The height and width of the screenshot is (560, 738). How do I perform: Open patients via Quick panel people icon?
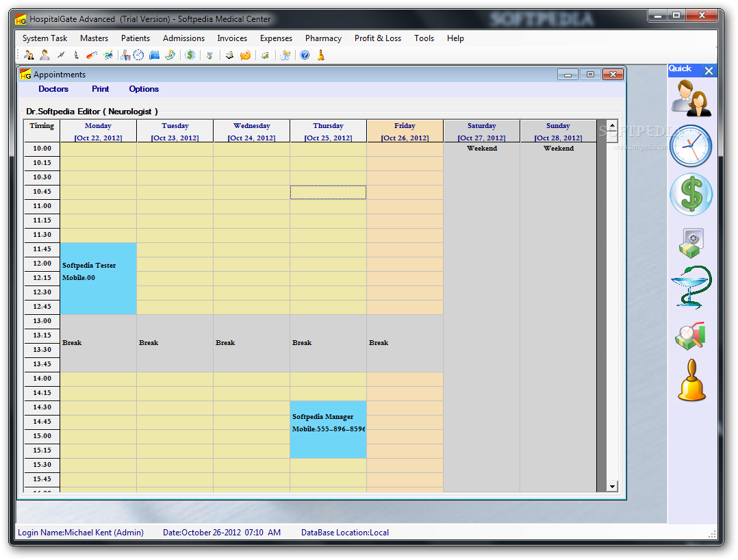click(x=691, y=98)
